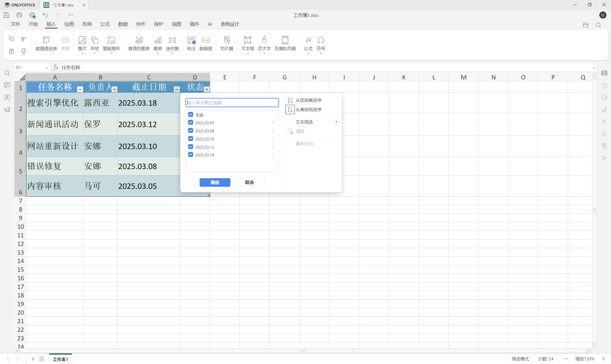Confirm the filter with 确定
Screen dimensions: 611x364
click(215, 182)
